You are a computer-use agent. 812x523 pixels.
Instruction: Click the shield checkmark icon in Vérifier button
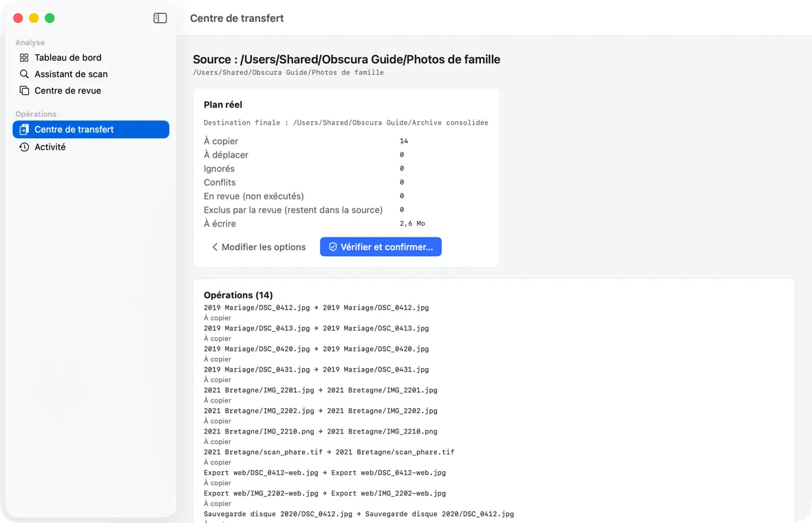[x=332, y=247]
